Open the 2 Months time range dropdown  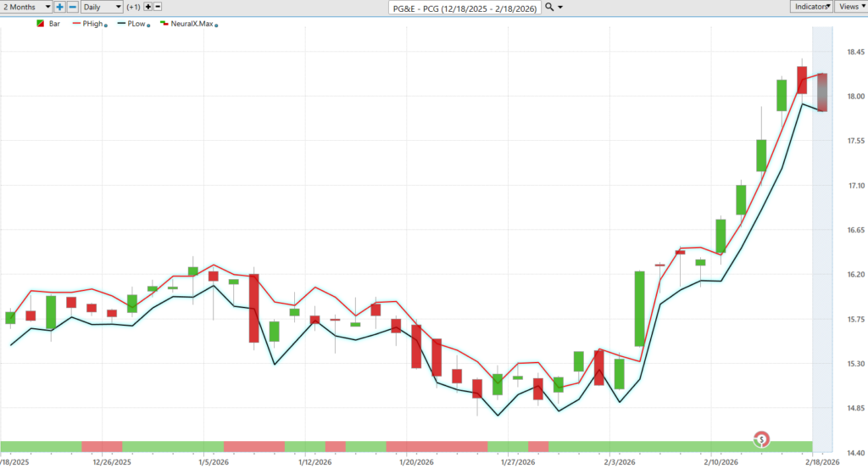[x=25, y=6]
